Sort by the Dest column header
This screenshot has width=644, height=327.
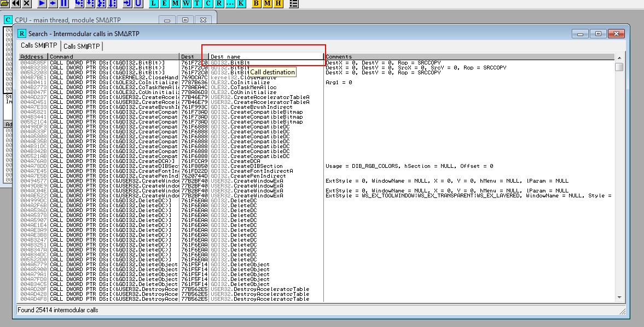tap(194, 57)
